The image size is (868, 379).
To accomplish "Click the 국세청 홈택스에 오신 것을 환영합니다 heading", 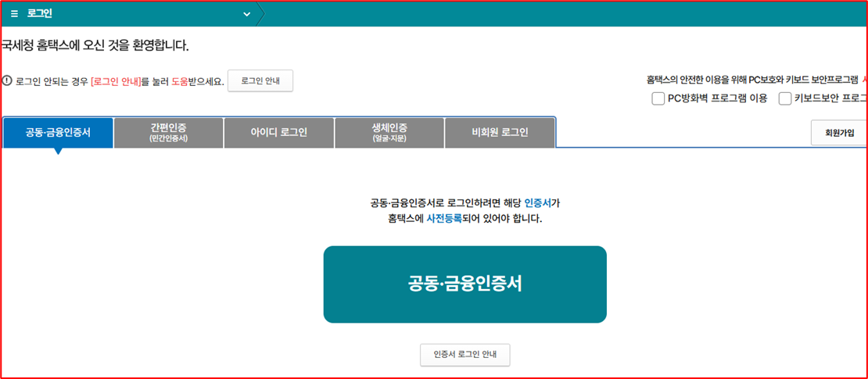I will (95, 46).
